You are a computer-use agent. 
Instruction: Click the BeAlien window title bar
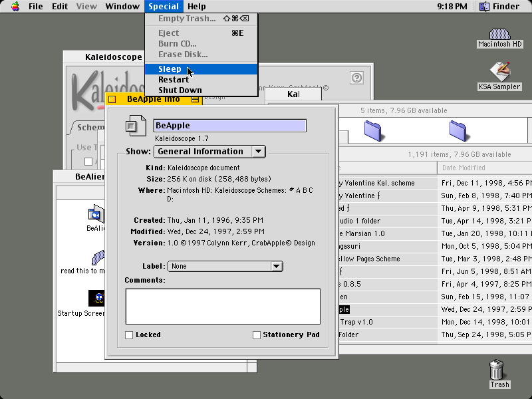coord(79,176)
